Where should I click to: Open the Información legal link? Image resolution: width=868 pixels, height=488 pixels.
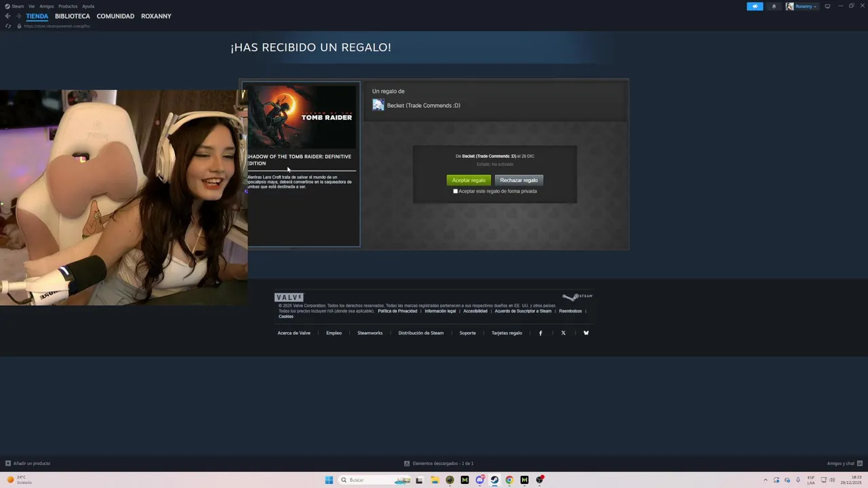coord(440,311)
